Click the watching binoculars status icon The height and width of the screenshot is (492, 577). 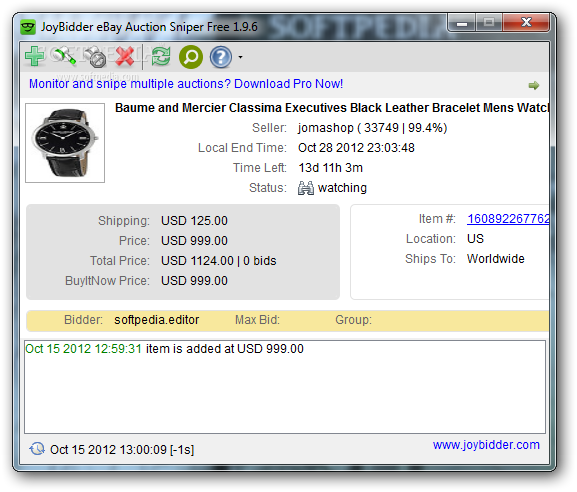[305, 188]
